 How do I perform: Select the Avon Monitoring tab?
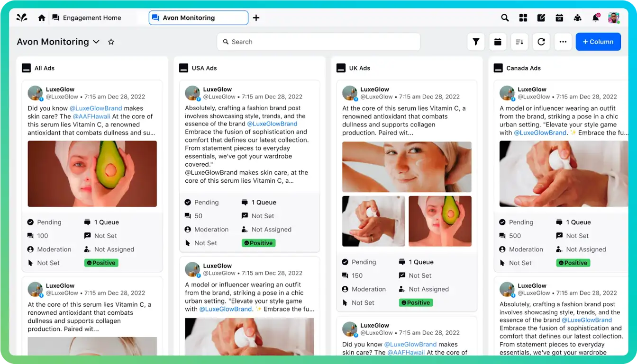click(198, 18)
